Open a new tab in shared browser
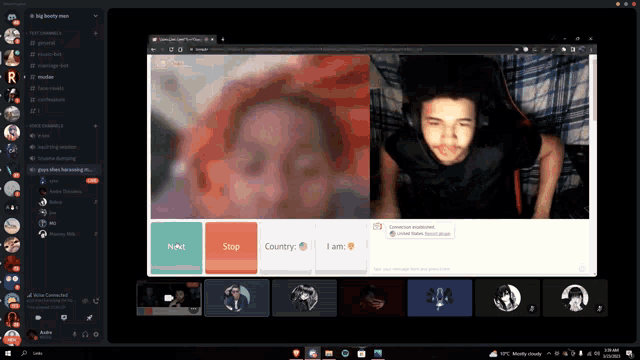Viewport: 640px width, 360px height. click(222, 40)
